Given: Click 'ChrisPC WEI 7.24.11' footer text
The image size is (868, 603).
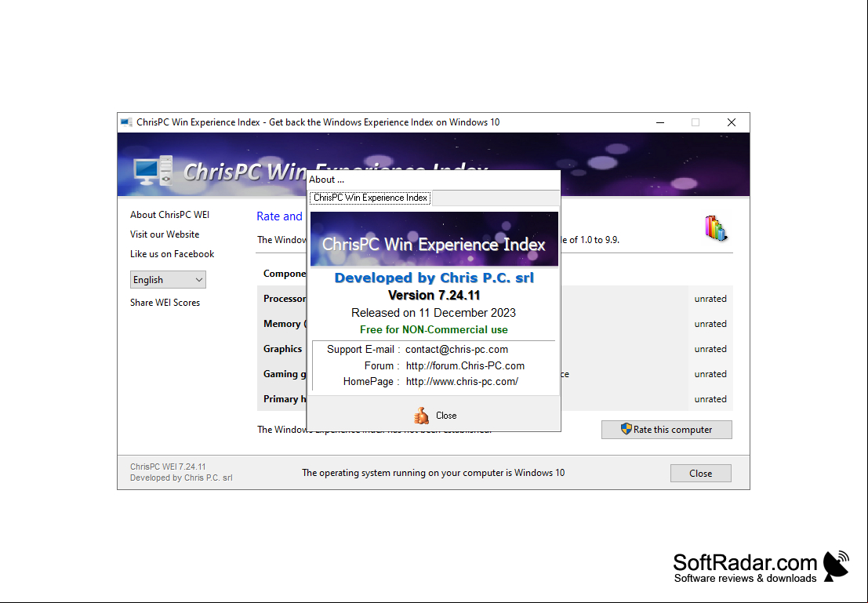Looking at the screenshot, I should click(x=168, y=467).
